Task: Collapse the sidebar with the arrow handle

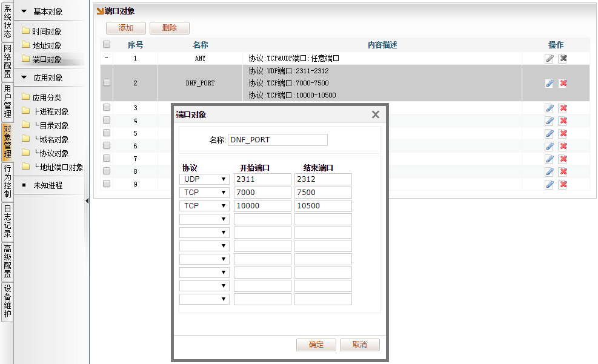Action: (87, 201)
